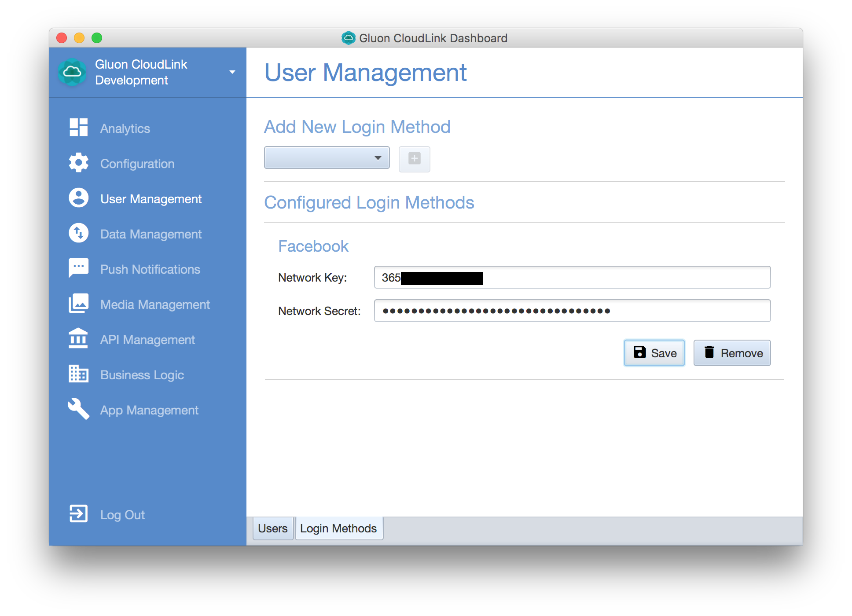Click the plus icon to add login method
The image size is (852, 616).
click(415, 159)
